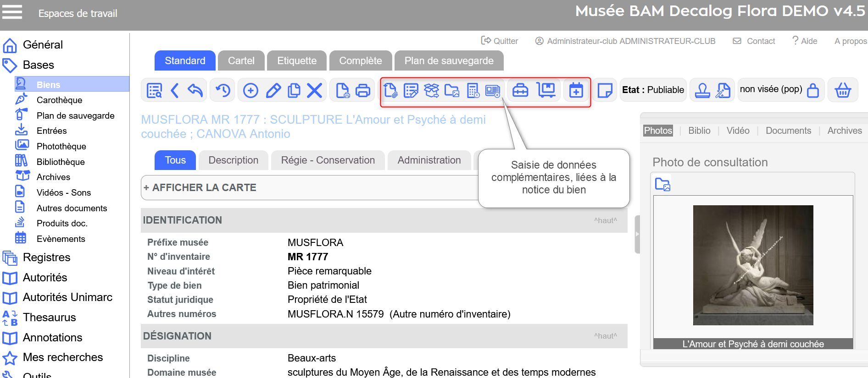
Task: Click the toolbox briefcase icon
Action: point(520,90)
